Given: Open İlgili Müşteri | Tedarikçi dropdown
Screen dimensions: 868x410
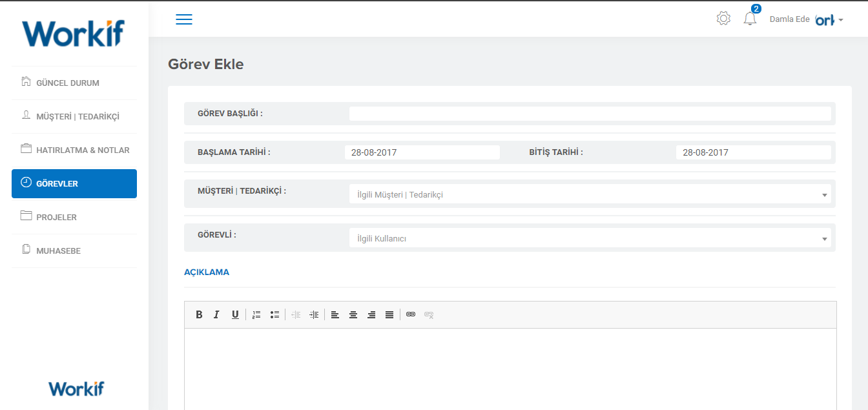Looking at the screenshot, I should [x=590, y=194].
